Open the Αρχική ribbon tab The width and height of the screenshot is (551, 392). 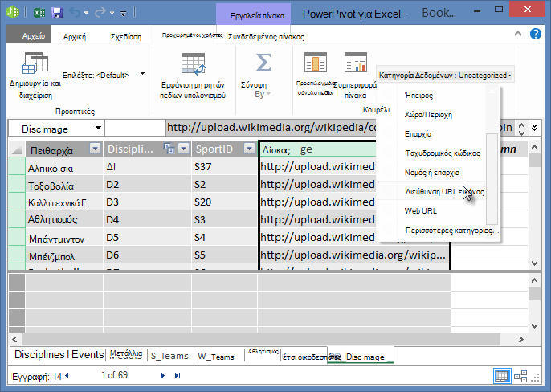(75, 37)
